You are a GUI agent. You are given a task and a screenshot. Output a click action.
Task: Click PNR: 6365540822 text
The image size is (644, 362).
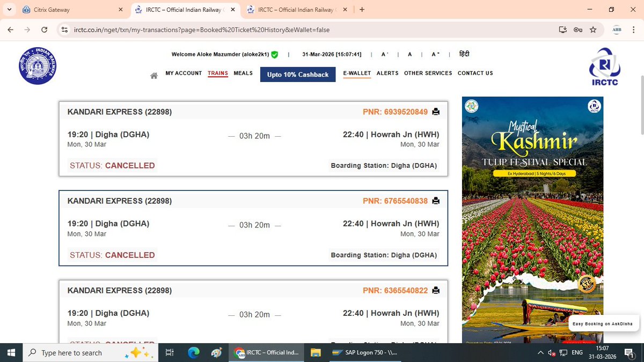coord(396,291)
